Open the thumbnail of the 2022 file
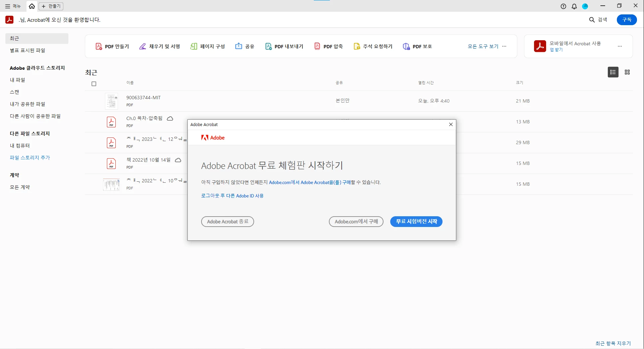Viewport: 644px width, 349px height. [111, 184]
